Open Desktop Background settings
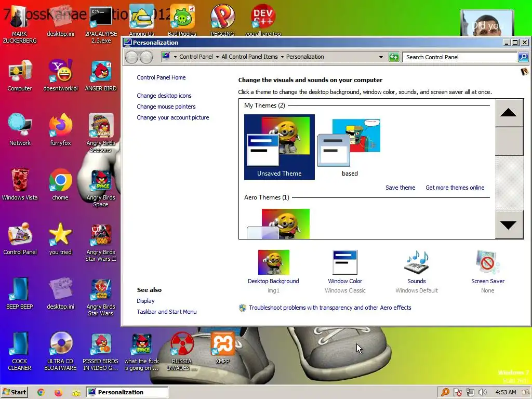This screenshot has height=399, width=532. [273, 271]
